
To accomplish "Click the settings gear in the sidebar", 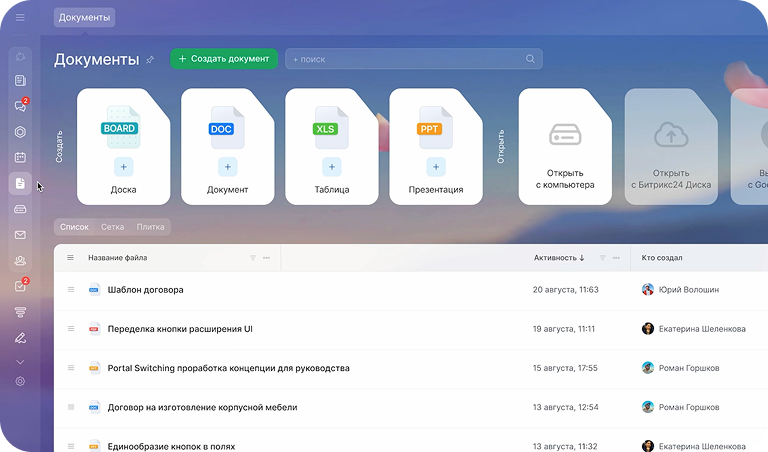I will pyautogui.click(x=20, y=381).
